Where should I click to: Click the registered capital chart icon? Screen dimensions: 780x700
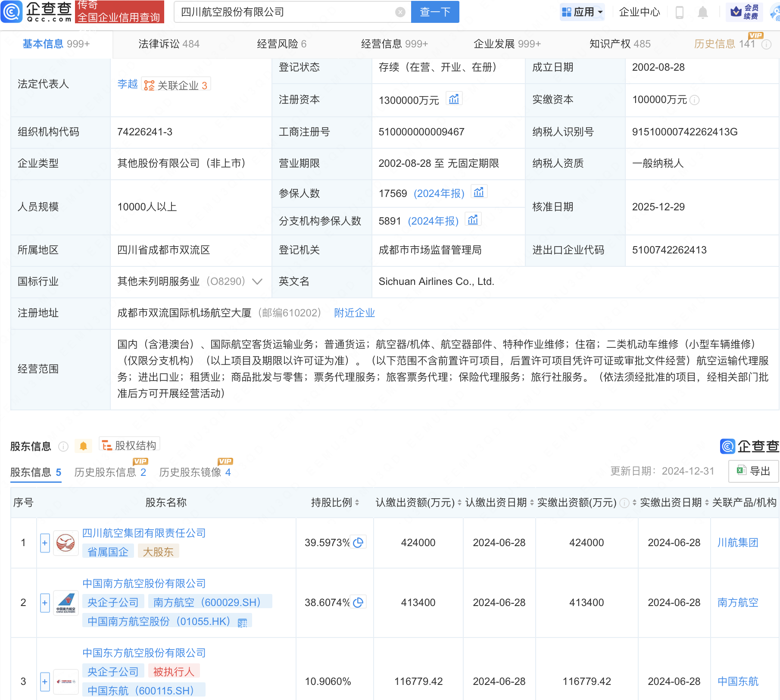pyautogui.click(x=454, y=99)
